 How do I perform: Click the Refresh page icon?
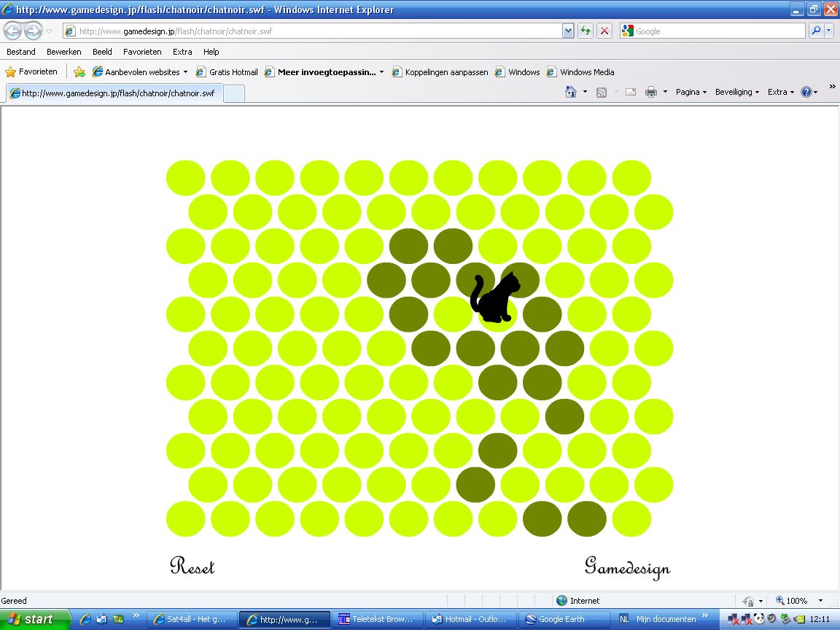coord(586,31)
